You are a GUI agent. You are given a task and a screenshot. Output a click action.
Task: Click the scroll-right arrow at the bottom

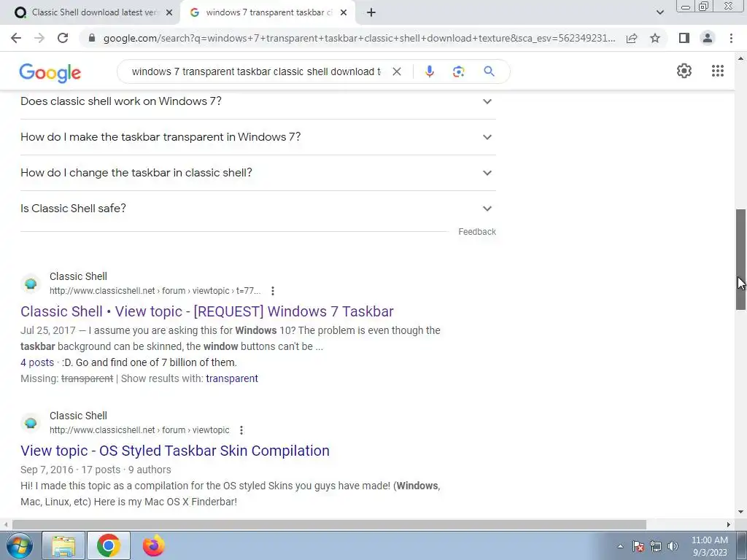(x=729, y=524)
